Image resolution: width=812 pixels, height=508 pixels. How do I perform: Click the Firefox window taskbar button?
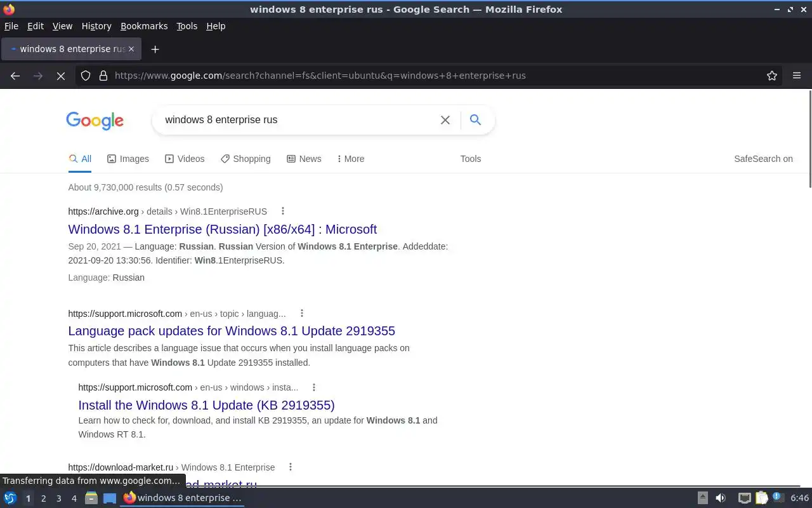point(183,498)
